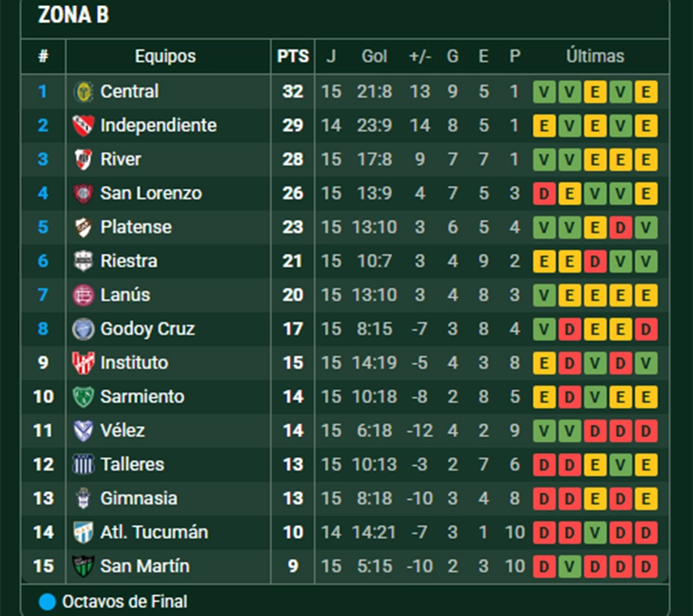Open the Vélez crest icon

[83, 431]
